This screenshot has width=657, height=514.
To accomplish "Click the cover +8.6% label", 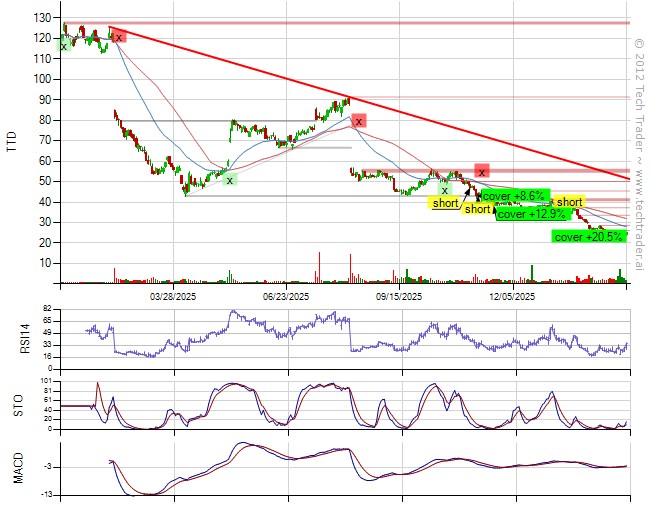I will point(515,196).
